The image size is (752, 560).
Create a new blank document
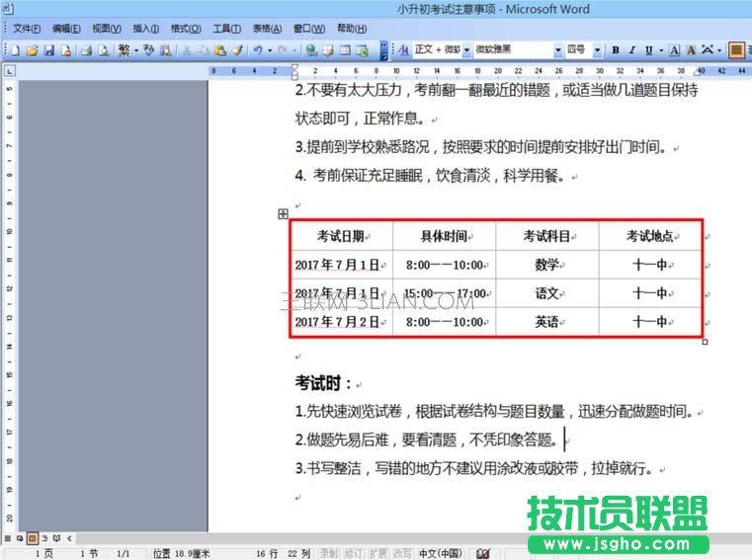coord(15,49)
